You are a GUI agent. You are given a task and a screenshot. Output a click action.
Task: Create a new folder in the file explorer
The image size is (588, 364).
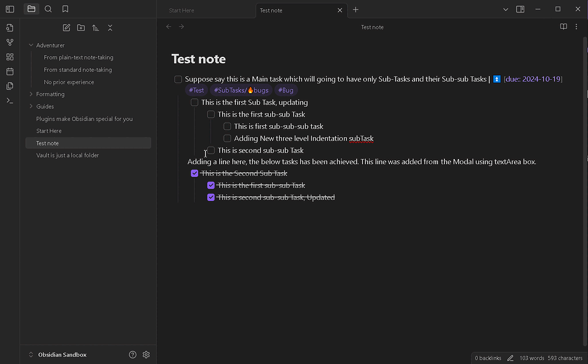pos(80,27)
